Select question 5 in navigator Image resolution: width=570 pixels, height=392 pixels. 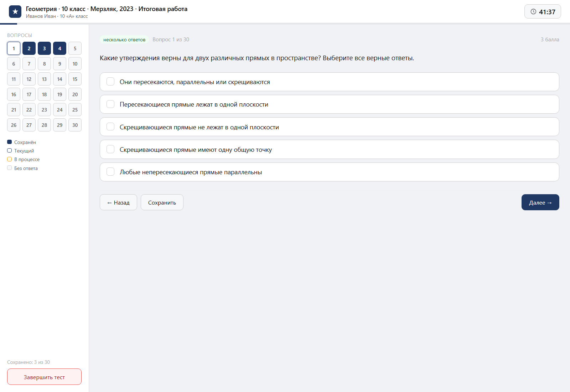click(75, 48)
